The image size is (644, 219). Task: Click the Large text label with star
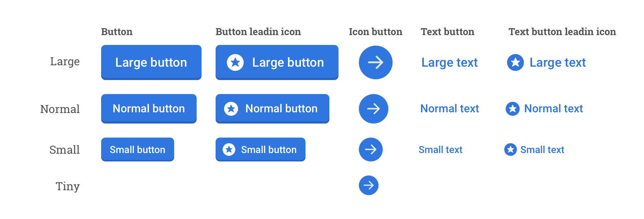coord(557,62)
